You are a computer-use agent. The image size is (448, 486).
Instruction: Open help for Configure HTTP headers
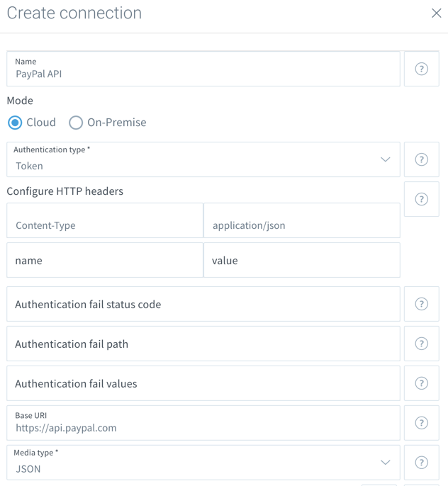(422, 199)
